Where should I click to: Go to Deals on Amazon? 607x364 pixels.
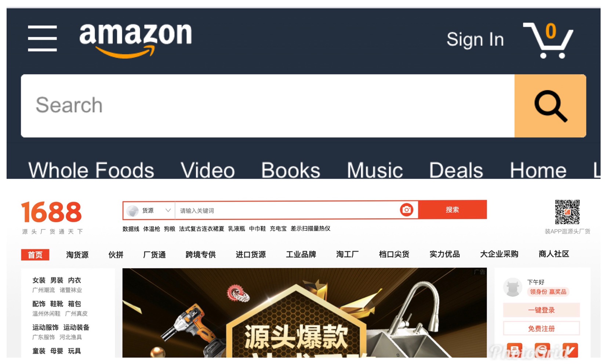(456, 170)
